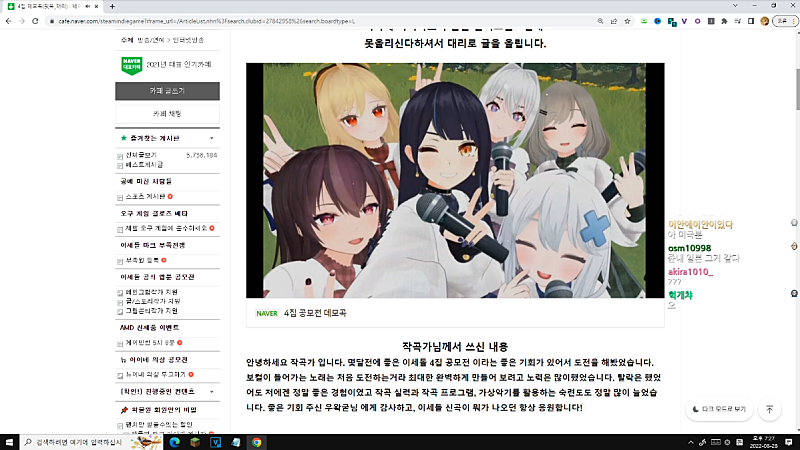
Task: Click the share page icon in address bar
Action: (614, 21)
